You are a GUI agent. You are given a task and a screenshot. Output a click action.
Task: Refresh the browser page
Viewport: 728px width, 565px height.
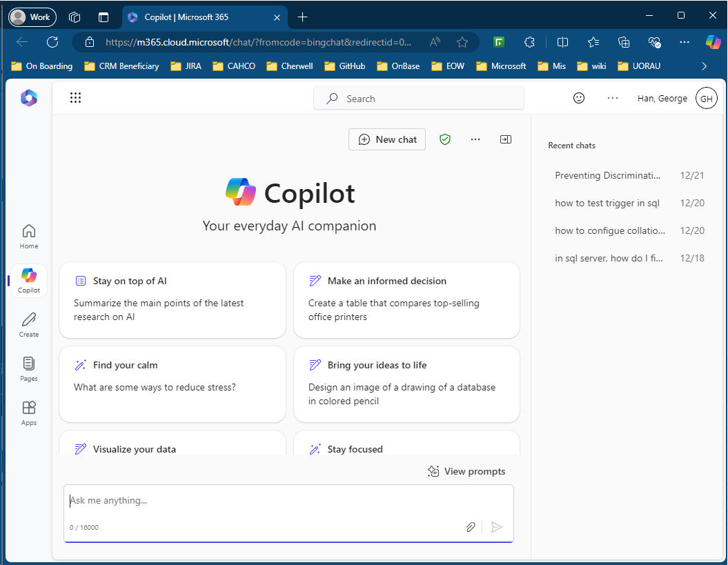point(52,42)
